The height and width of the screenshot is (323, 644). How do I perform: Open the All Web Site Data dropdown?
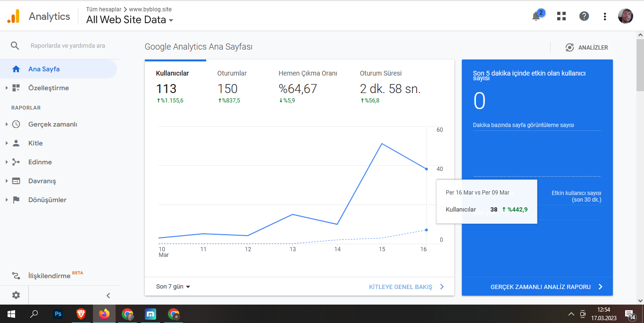point(130,20)
